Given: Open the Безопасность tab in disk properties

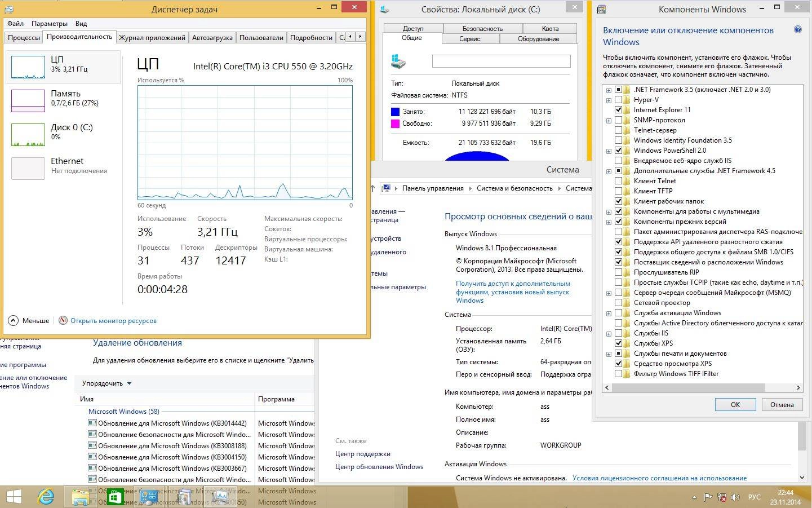Looking at the screenshot, I should click(x=482, y=28).
